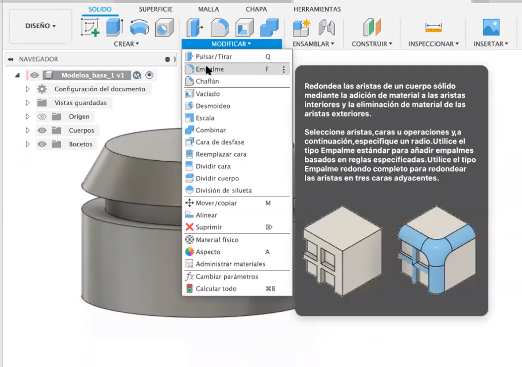Choose Cambiar parámetros menu item
Screen dimensions: 522x367
[237, 277]
